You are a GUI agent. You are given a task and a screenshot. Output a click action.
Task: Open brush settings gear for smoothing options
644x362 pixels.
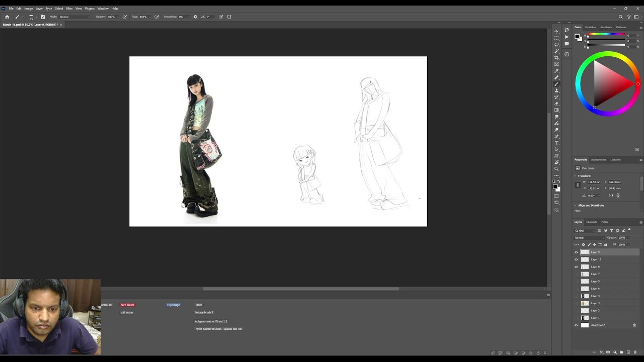tap(195, 17)
